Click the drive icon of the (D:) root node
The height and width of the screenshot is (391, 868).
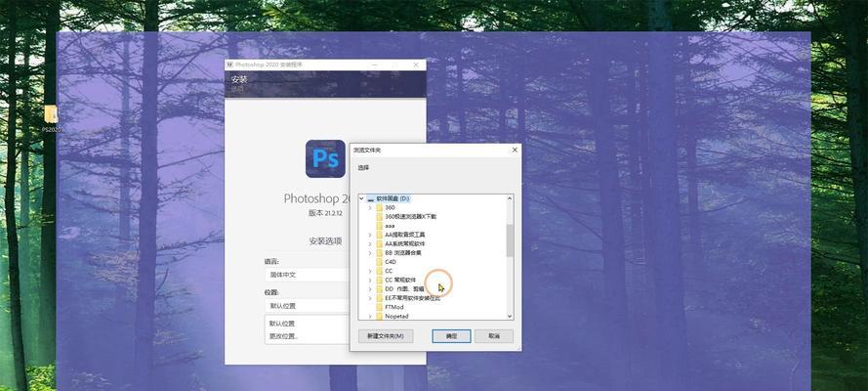coord(370,198)
